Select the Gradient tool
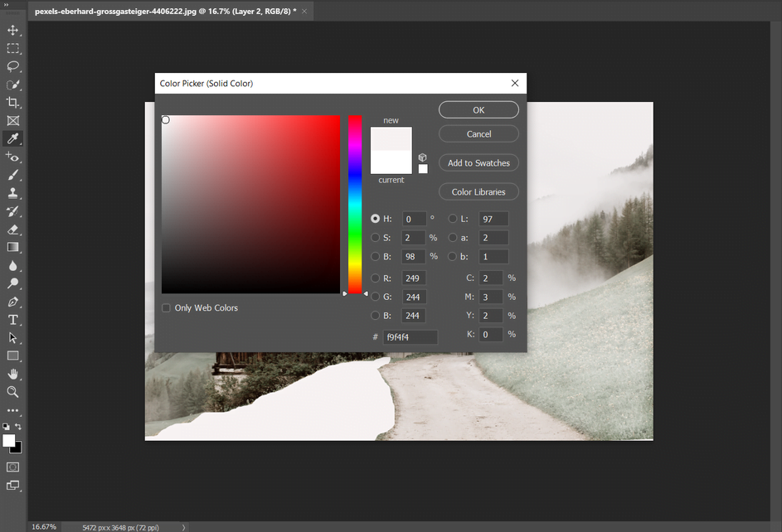The image size is (782, 532). pyautogui.click(x=12, y=245)
